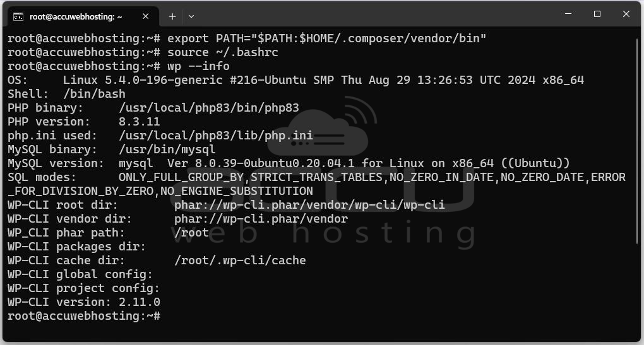This screenshot has width=644, height=345.
Task: Click the 'source ~/.bashrc' command line
Action: [143, 52]
